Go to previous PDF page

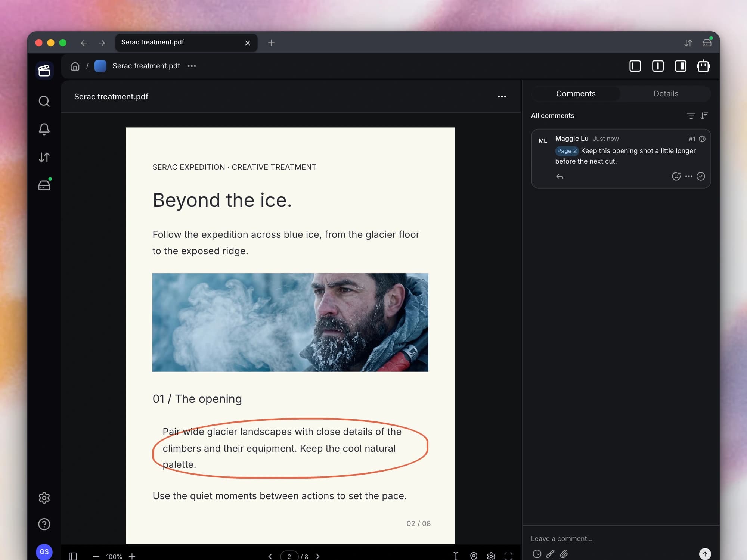[x=270, y=556]
